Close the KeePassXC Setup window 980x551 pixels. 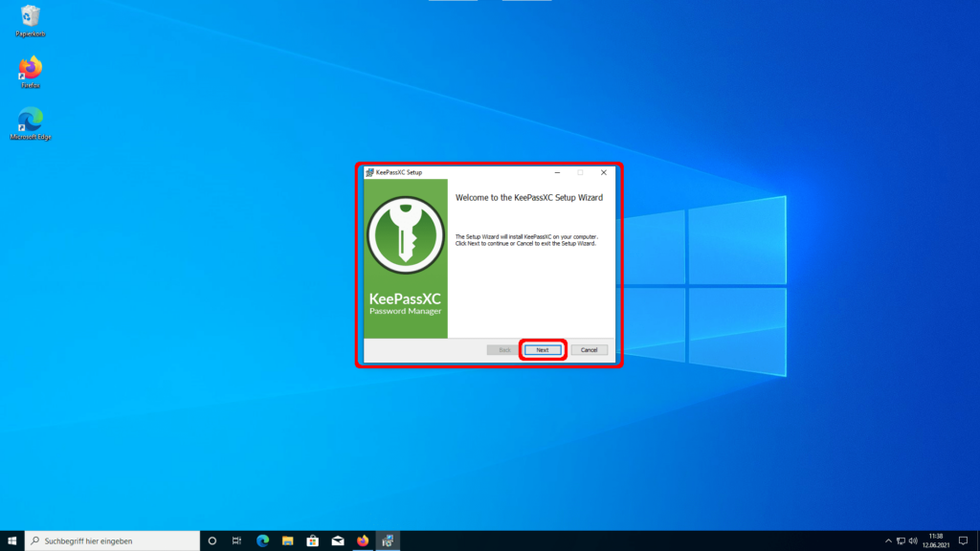(x=604, y=172)
